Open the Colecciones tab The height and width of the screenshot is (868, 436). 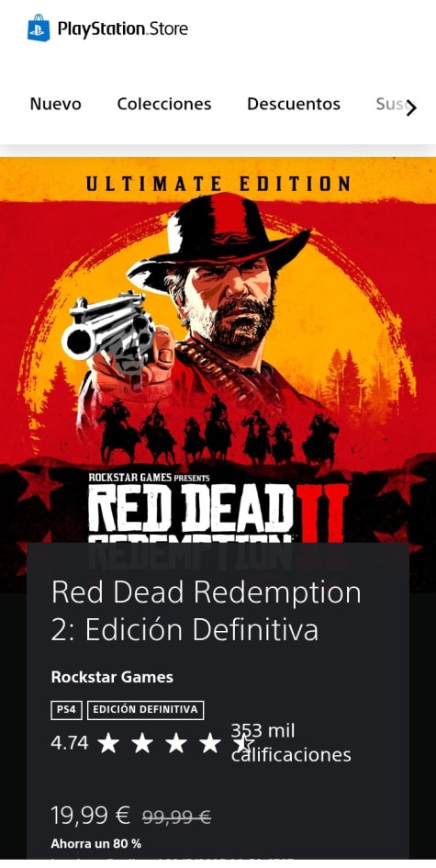(164, 104)
